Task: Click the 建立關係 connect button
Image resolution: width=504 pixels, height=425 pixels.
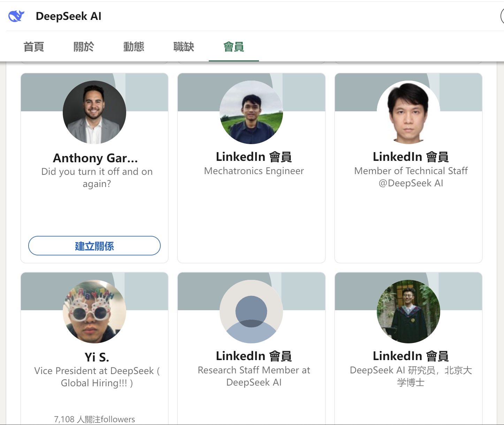Action: (x=94, y=246)
